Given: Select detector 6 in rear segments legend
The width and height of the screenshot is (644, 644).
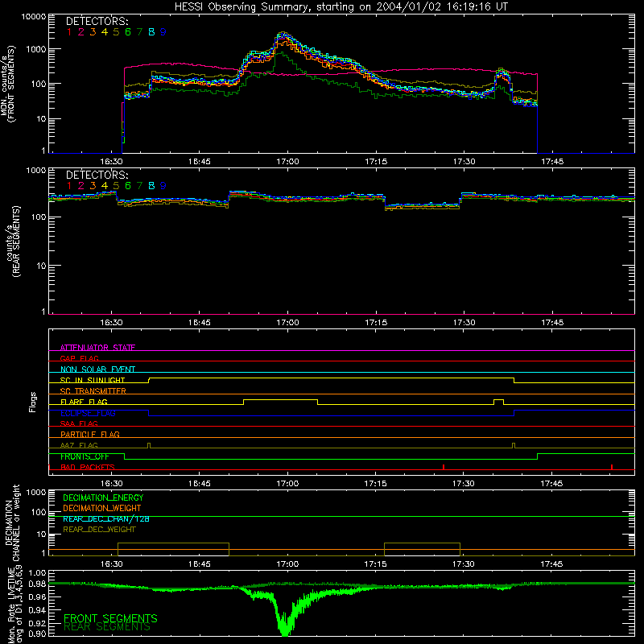Looking at the screenshot, I should [128, 186].
